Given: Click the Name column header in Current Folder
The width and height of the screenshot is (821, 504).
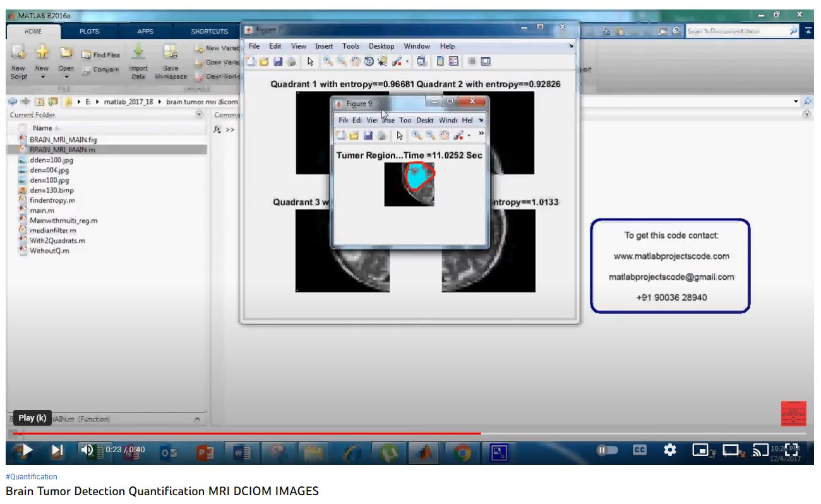Looking at the screenshot, I should 42,128.
